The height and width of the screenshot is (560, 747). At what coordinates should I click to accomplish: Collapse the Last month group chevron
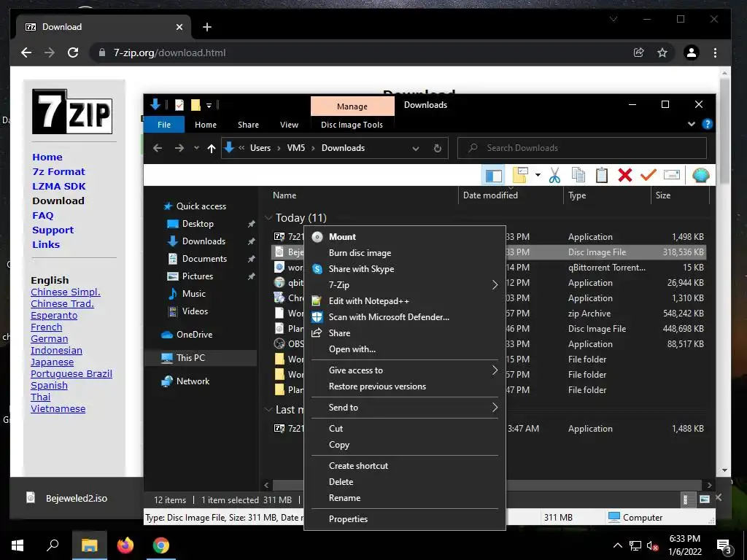(268, 410)
